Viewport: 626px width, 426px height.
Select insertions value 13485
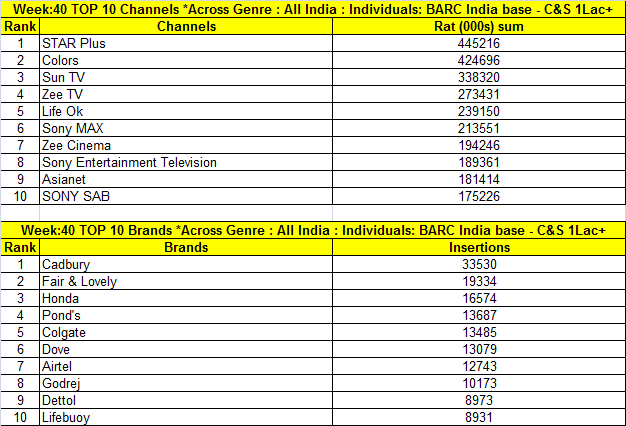coord(479,332)
